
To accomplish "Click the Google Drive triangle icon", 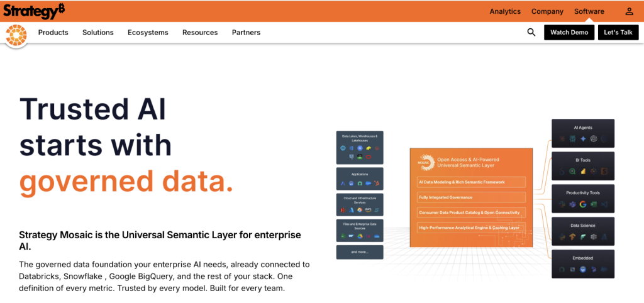I will [360, 236].
